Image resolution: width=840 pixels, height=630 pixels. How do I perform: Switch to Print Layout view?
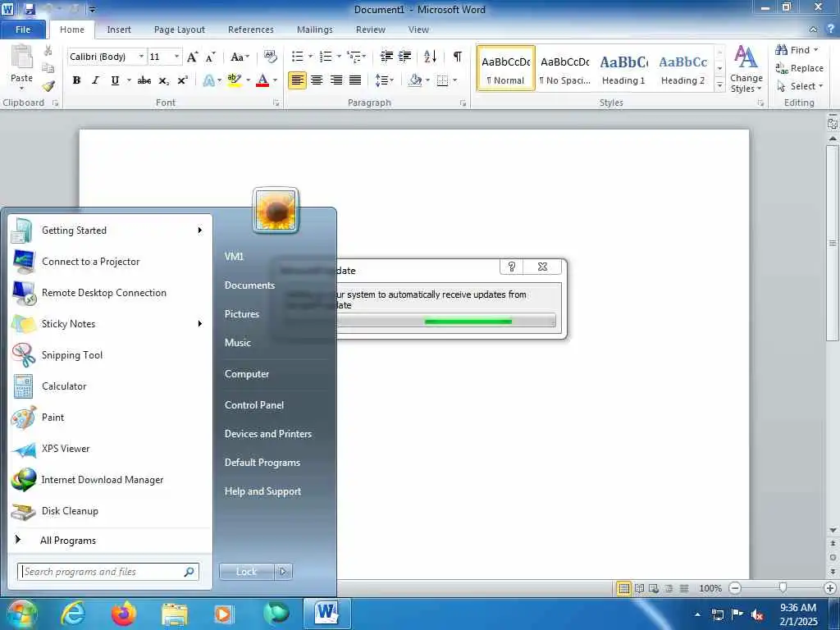pos(623,588)
